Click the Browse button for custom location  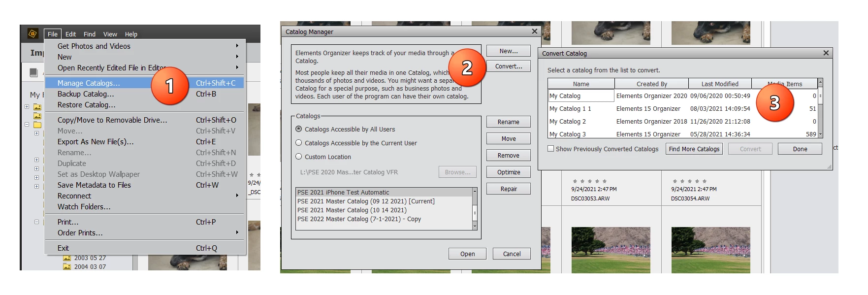(457, 172)
